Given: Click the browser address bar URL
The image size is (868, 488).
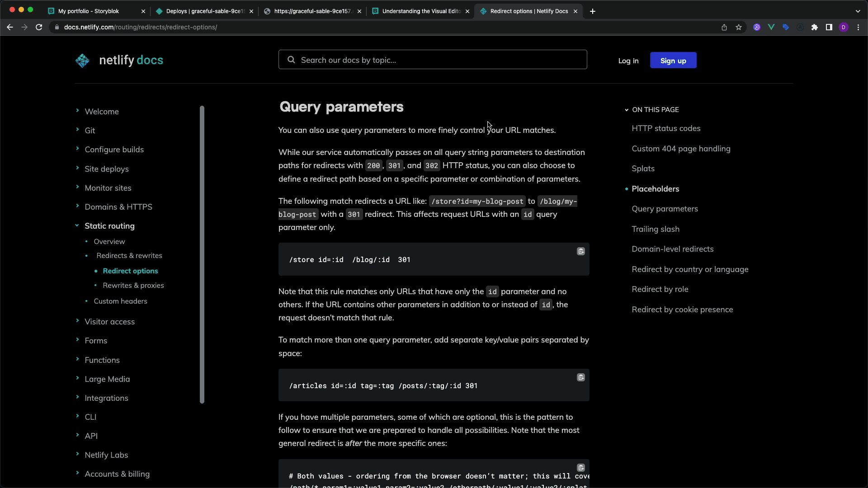Looking at the screenshot, I should [141, 27].
